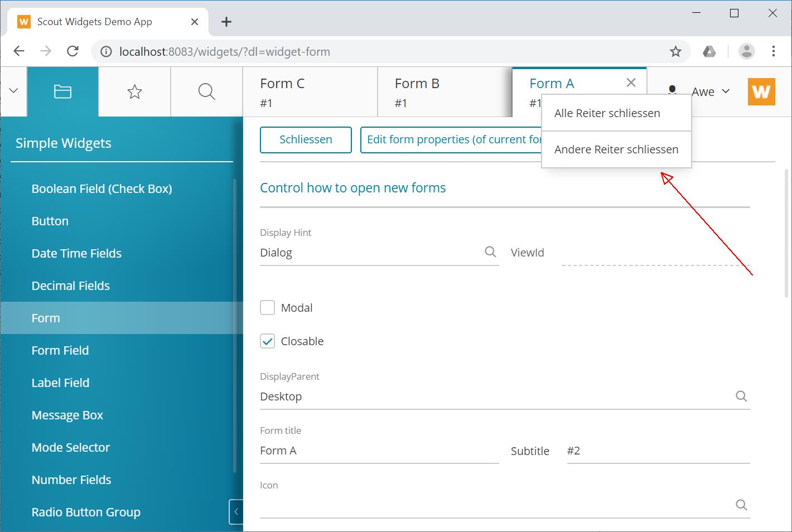Open the Chrome profile avatar
792x532 pixels.
coord(746,51)
